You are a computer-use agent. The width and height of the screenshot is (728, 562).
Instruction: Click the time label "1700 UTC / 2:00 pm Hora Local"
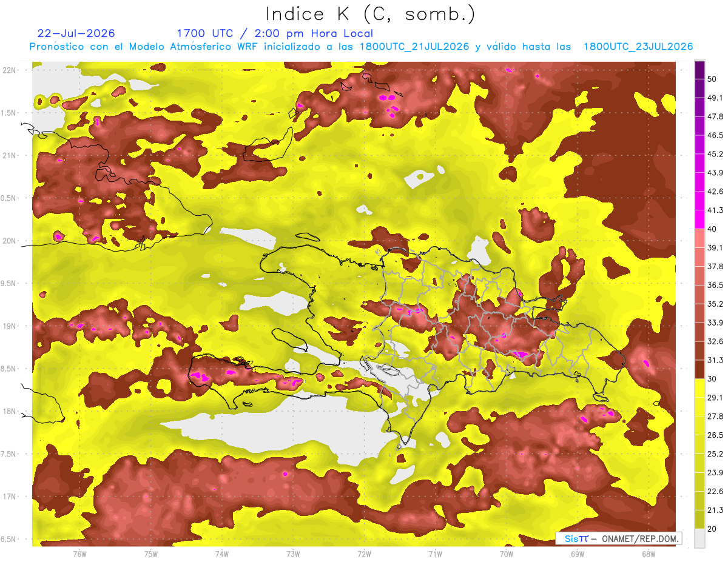point(275,33)
